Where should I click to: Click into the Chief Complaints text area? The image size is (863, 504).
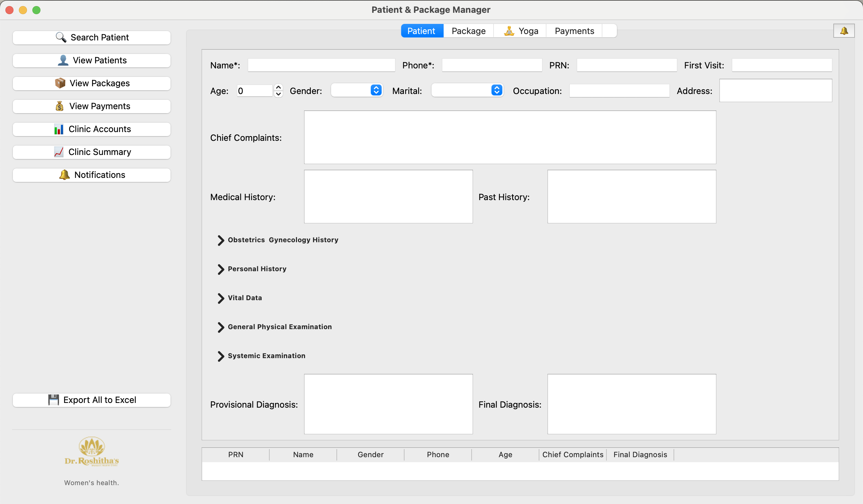coord(510,137)
